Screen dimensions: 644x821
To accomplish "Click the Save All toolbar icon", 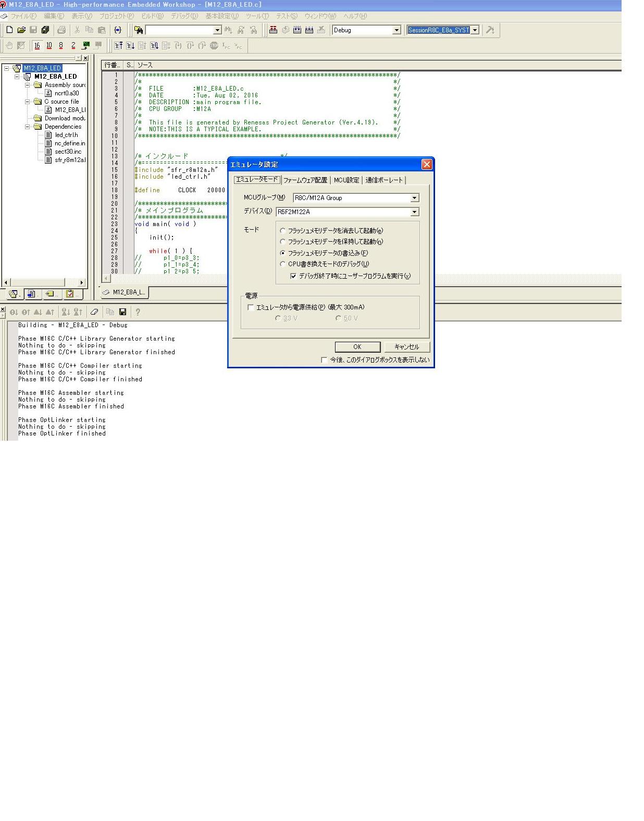I will point(45,30).
